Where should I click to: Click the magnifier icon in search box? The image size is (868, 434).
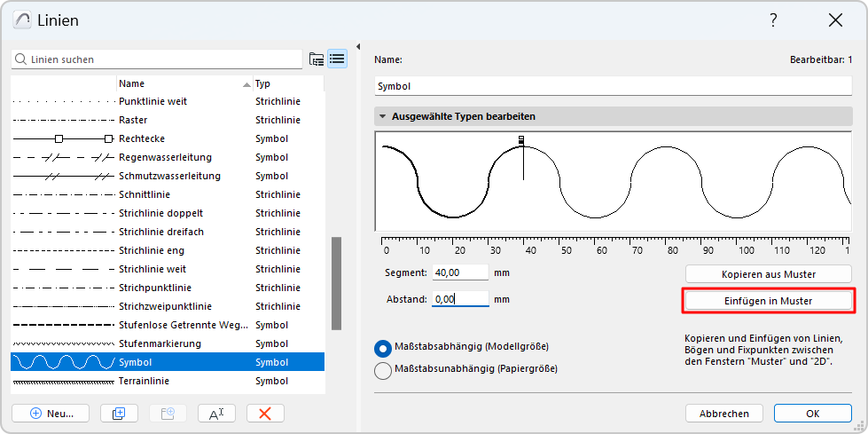pyautogui.click(x=20, y=59)
